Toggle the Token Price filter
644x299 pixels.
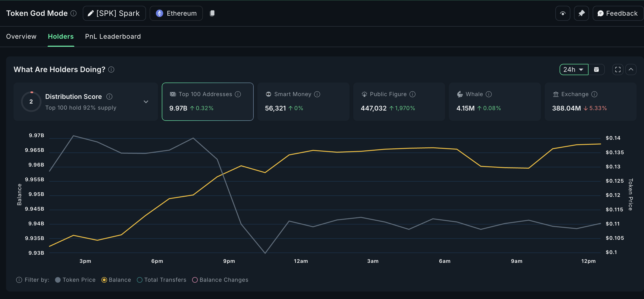click(x=58, y=280)
